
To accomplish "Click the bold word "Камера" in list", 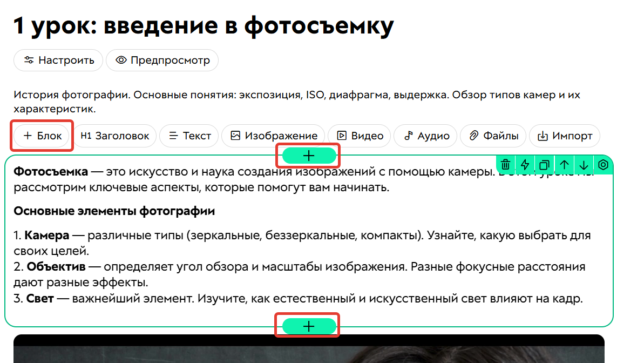I will point(47,235).
